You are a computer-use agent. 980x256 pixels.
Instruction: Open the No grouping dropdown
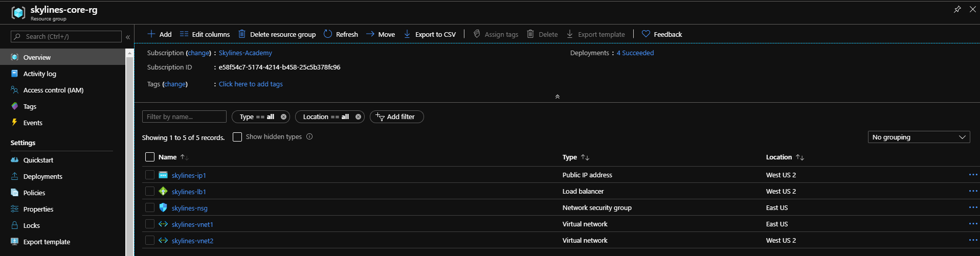(x=919, y=137)
